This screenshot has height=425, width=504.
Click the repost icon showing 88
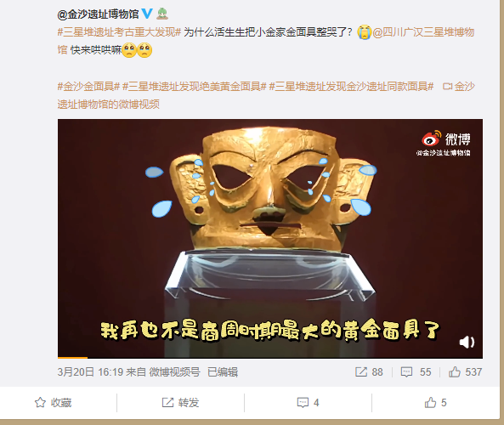pyautogui.click(x=361, y=372)
